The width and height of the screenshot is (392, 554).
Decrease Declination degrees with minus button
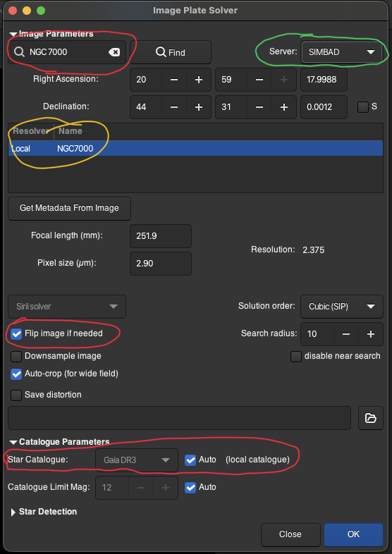coord(174,106)
